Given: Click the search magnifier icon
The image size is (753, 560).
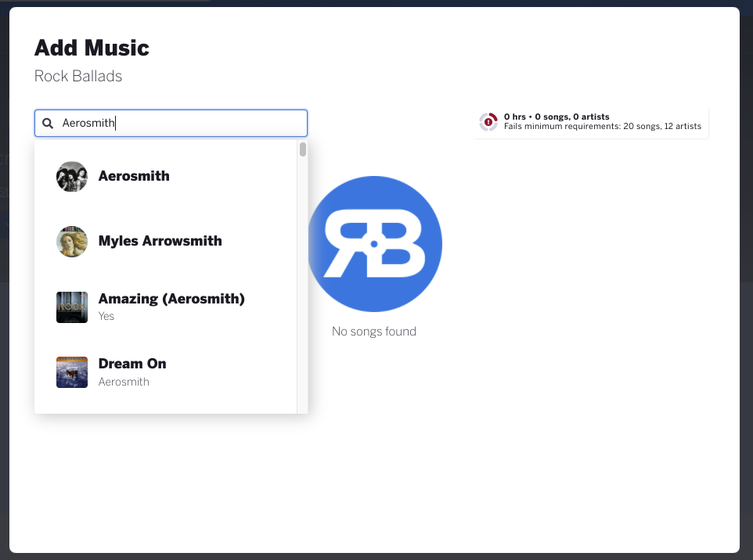Looking at the screenshot, I should tap(48, 124).
